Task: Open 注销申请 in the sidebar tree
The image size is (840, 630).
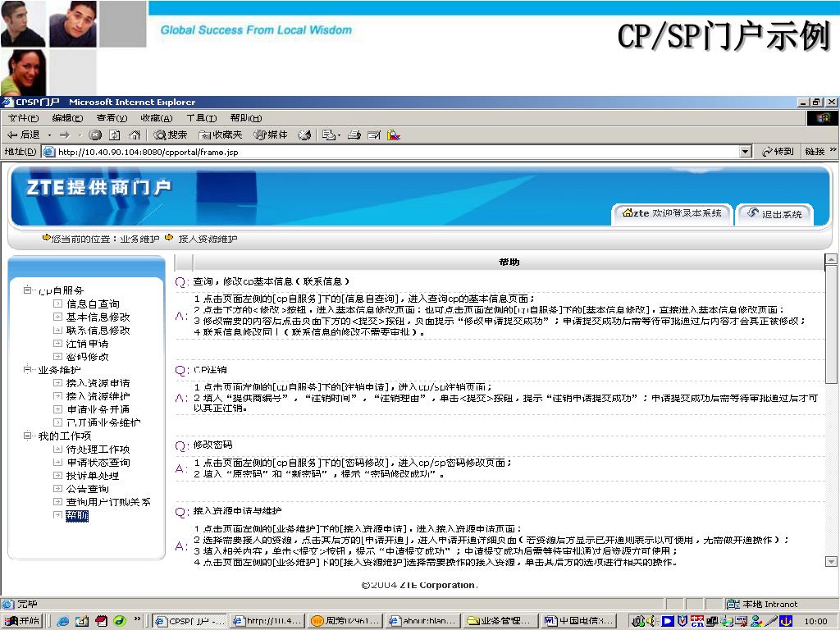Action: (87, 344)
